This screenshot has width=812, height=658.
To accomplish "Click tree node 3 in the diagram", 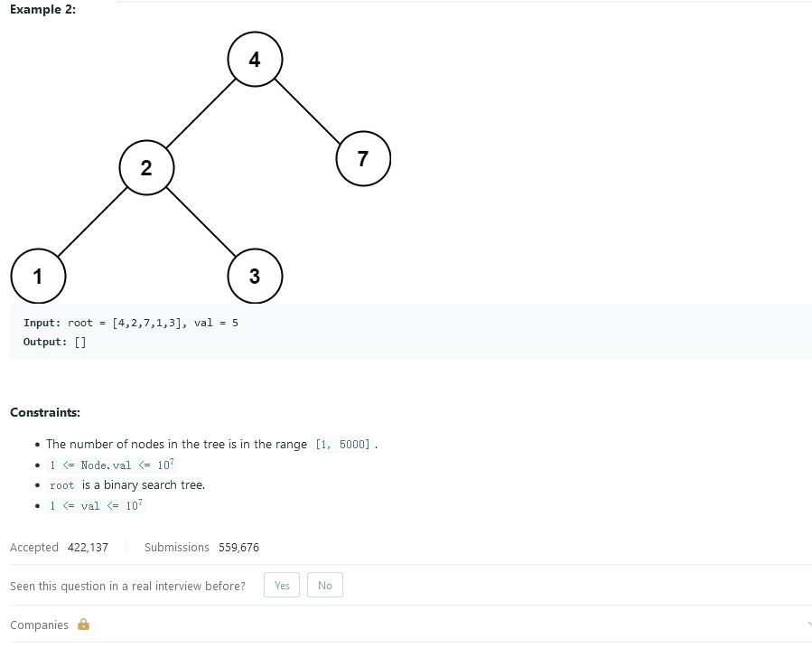I will pyautogui.click(x=255, y=277).
